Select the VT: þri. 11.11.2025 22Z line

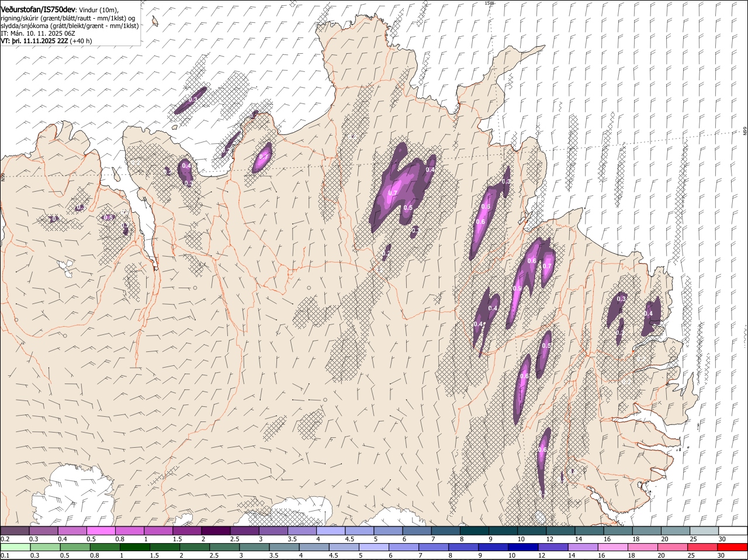pyautogui.click(x=46, y=42)
